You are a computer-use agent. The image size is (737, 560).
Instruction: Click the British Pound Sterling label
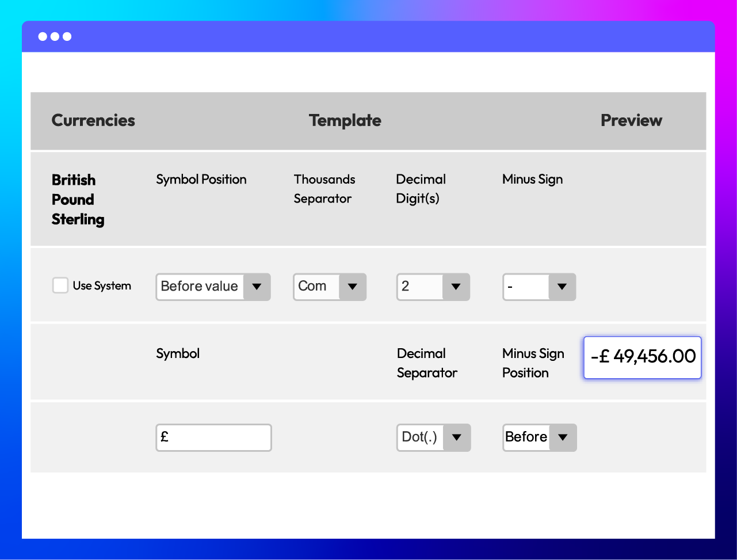78,199
